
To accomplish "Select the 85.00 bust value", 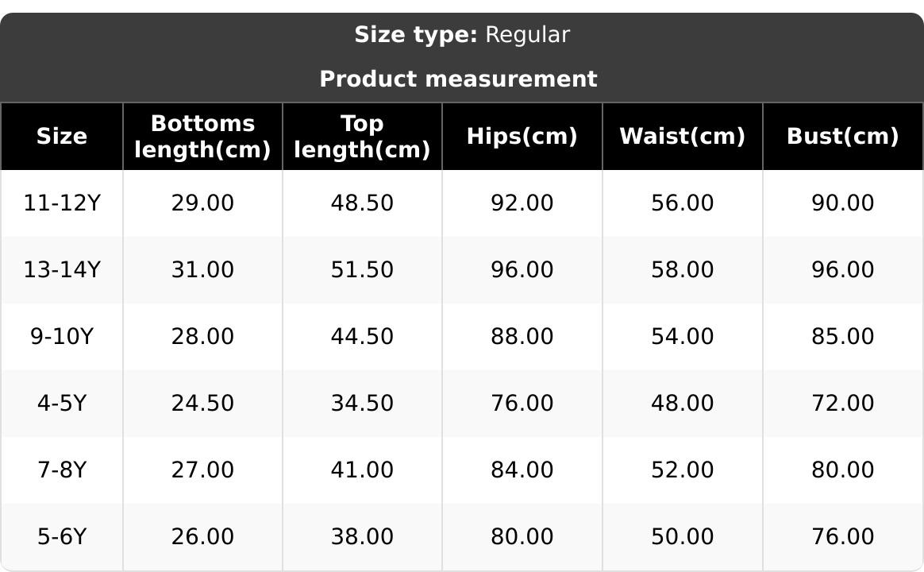I will (842, 337).
